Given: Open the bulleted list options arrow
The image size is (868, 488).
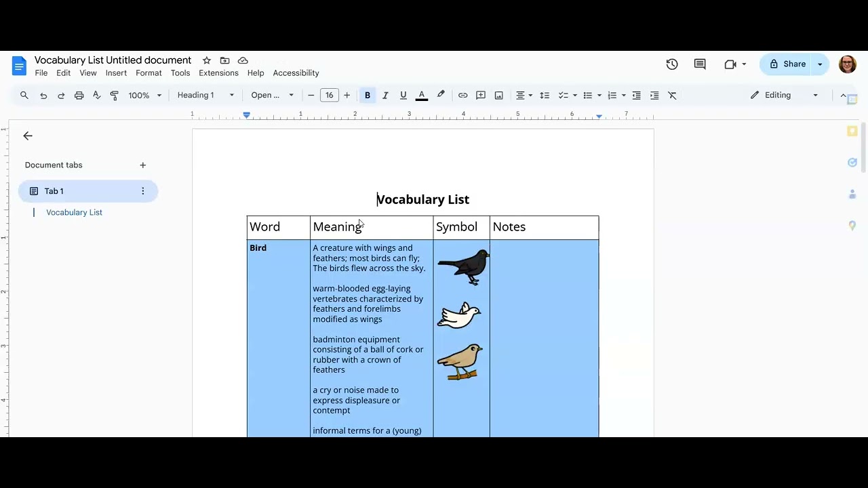Looking at the screenshot, I should pyautogui.click(x=599, y=96).
